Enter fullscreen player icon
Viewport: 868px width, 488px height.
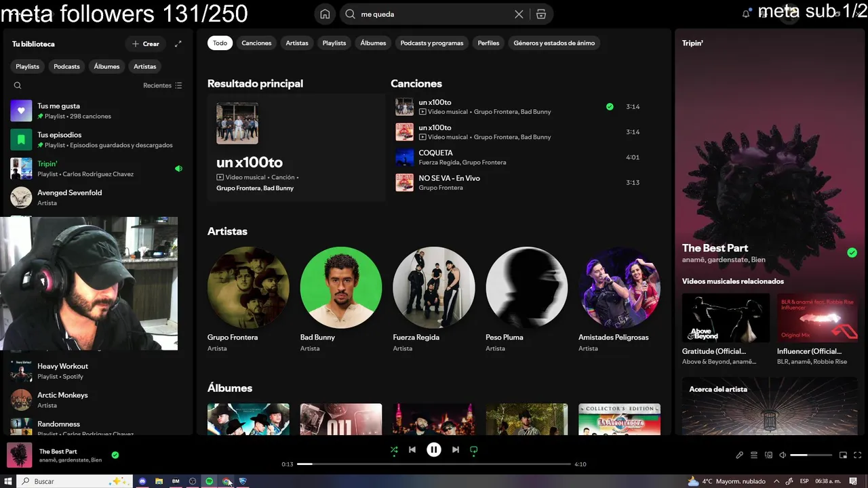tap(859, 455)
